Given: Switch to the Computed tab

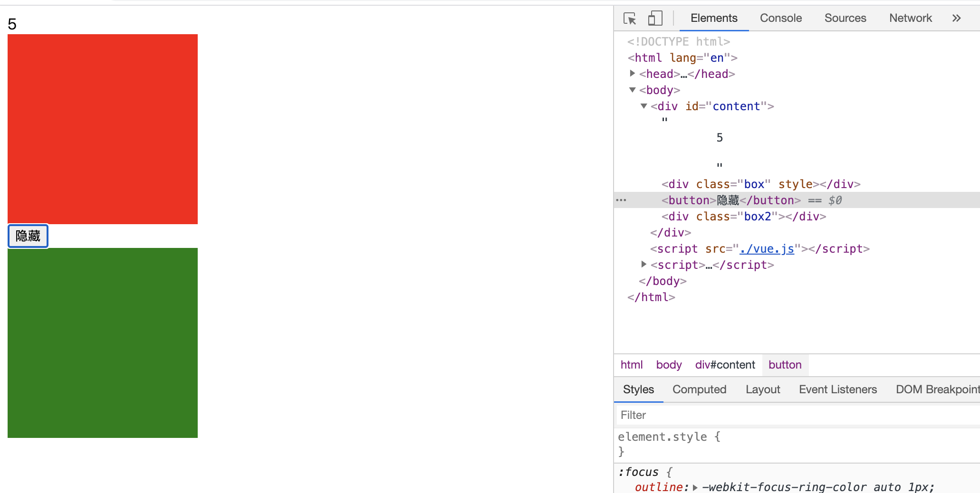Looking at the screenshot, I should click(x=699, y=389).
